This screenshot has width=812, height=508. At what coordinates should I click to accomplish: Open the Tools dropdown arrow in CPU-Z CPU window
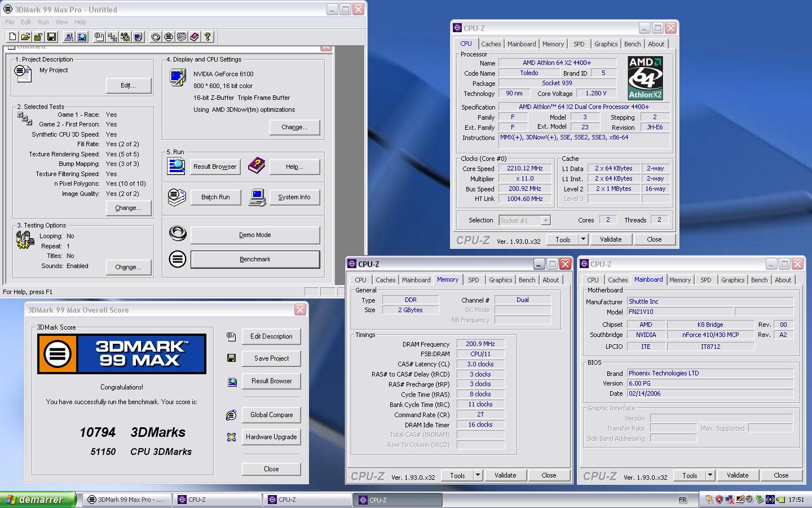coord(583,239)
